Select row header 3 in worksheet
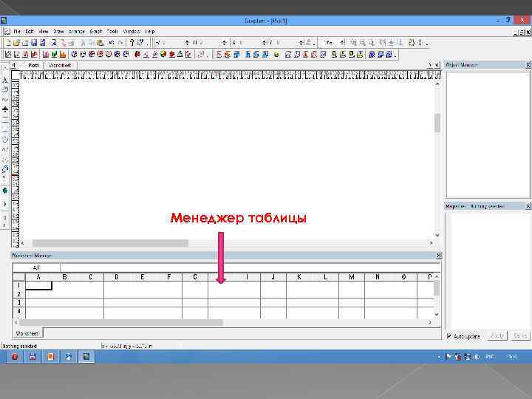The width and height of the screenshot is (532, 399). [18, 302]
